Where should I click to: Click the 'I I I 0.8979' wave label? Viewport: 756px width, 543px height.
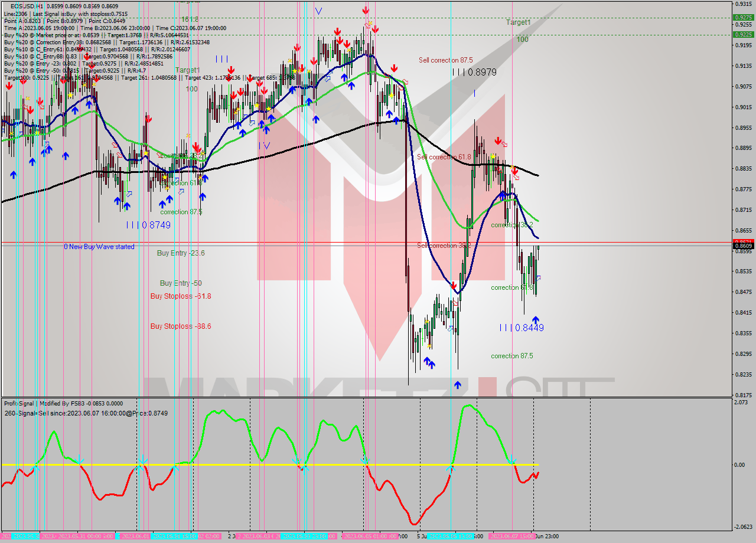474,72
